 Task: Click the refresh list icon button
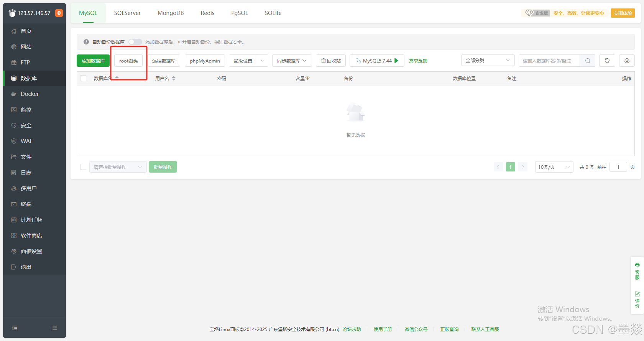[607, 61]
